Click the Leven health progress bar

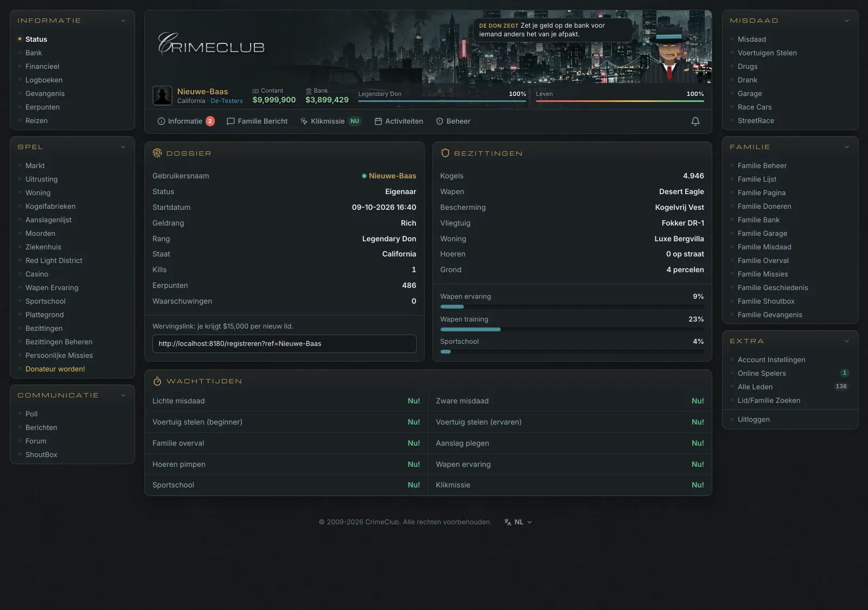click(x=620, y=101)
